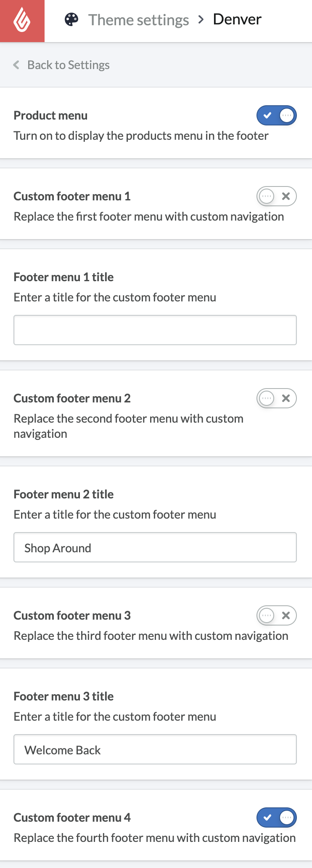The height and width of the screenshot is (868, 312).
Task: Click the back arrow chevron icon
Action: (x=16, y=65)
